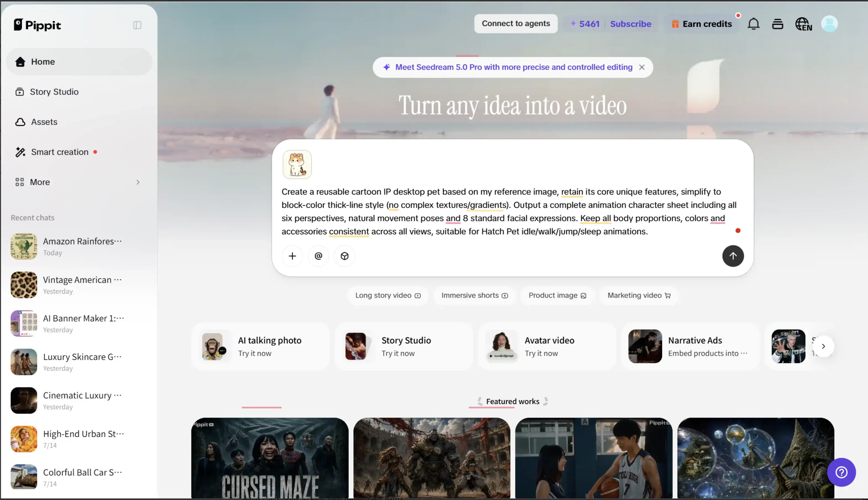Image resolution: width=868 pixels, height=500 pixels.
Task: Click the Featured works heading
Action: click(x=512, y=401)
